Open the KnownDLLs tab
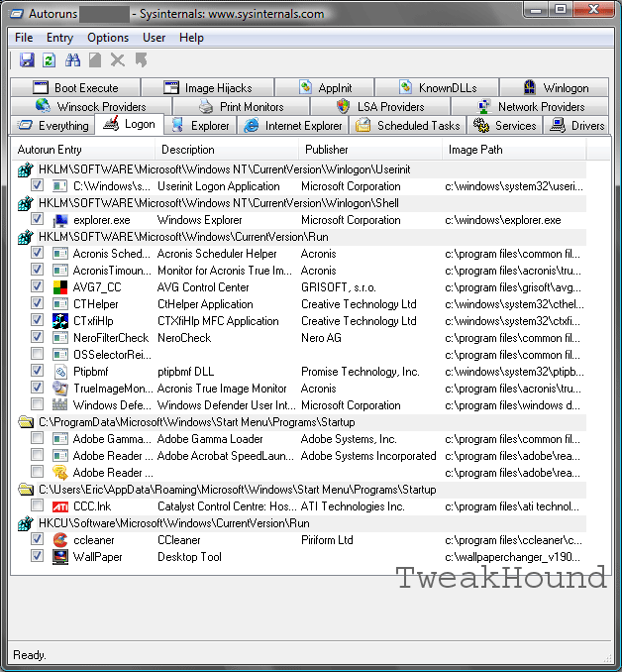 (437, 88)
